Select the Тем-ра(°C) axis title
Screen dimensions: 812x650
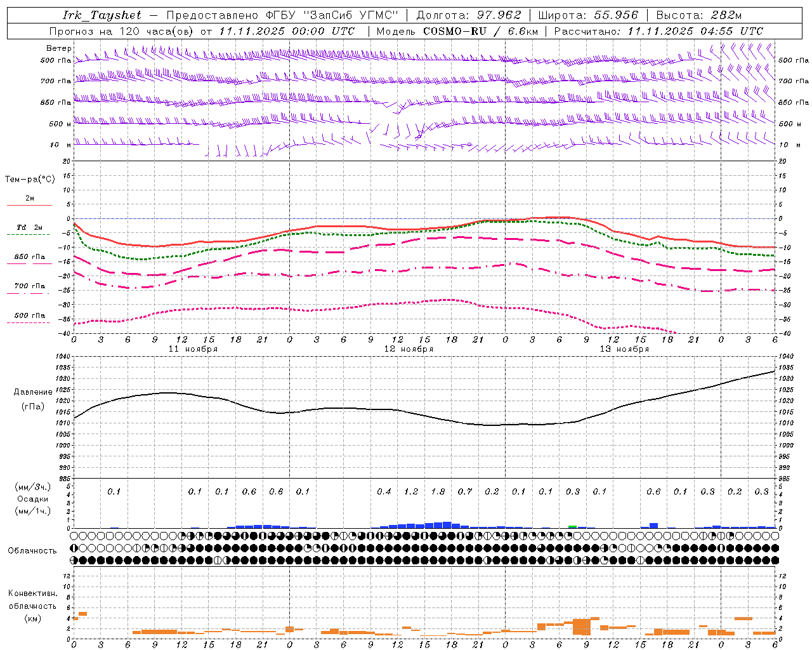point(30,180)
